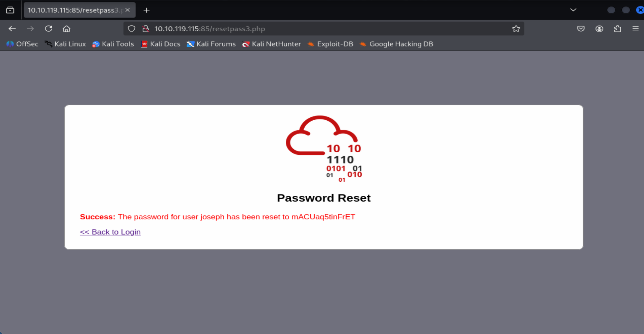This screenshot has width=644, height=334.
Task: Open the application hamburger menu
Action: (635, 29)
